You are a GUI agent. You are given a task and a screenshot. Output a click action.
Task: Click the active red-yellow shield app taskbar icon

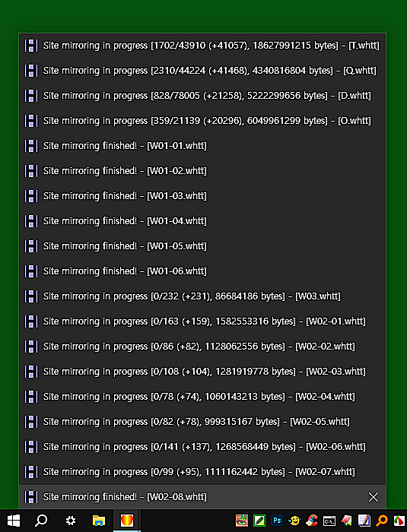[x=127, y=520]
